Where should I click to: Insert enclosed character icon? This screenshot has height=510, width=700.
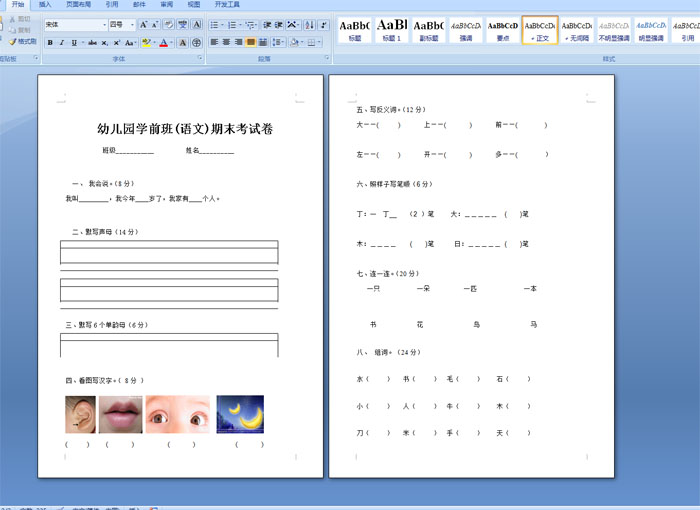tap(196, 43)
